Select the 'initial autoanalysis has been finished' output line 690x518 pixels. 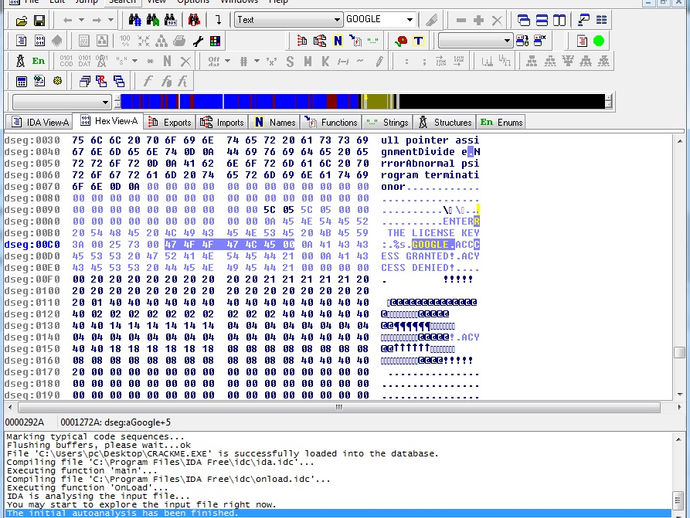[339, 513]
